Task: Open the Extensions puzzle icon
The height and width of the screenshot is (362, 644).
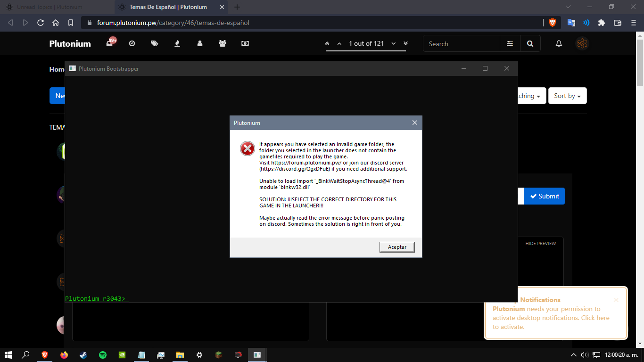Action: (x=601, y=23)
